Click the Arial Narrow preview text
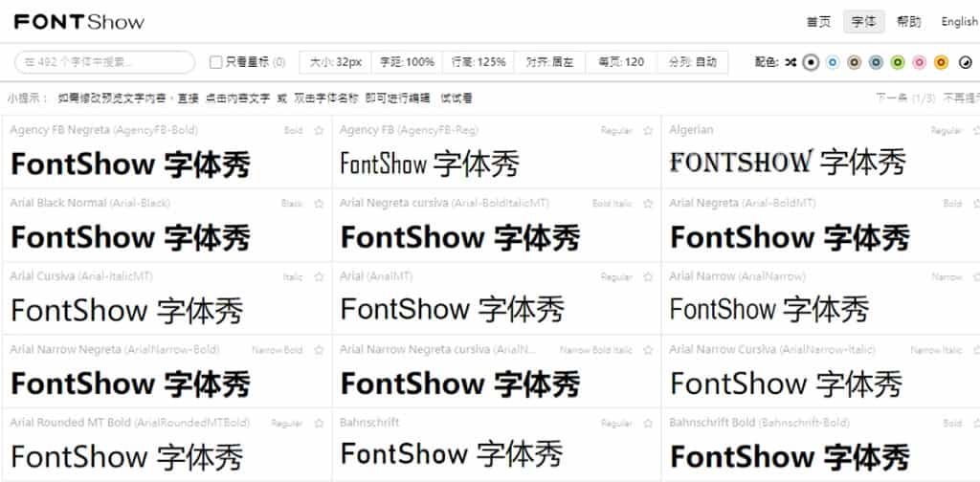The width and height of the screenshot is (980, 482). [769, 309]
